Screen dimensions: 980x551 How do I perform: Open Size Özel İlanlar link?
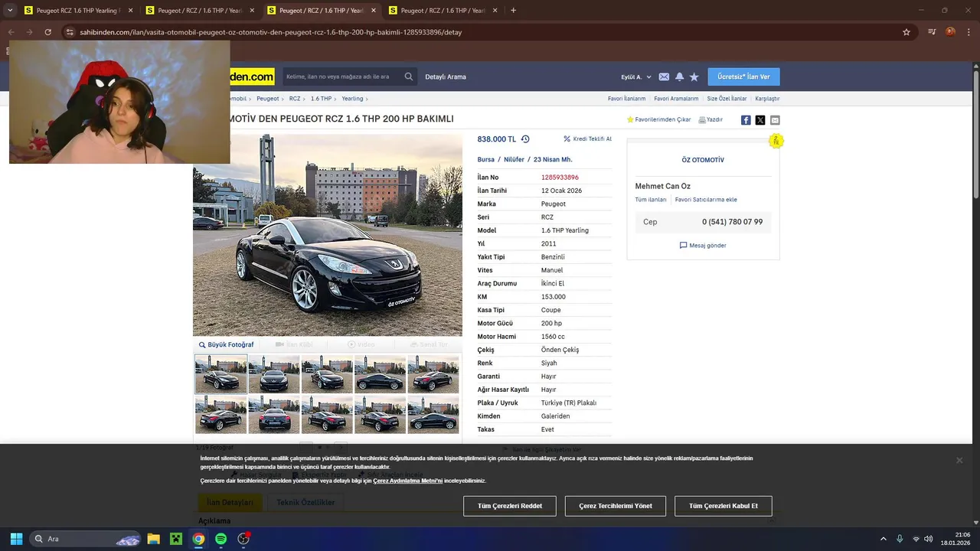pyautogui.click(x=727, y=99)
